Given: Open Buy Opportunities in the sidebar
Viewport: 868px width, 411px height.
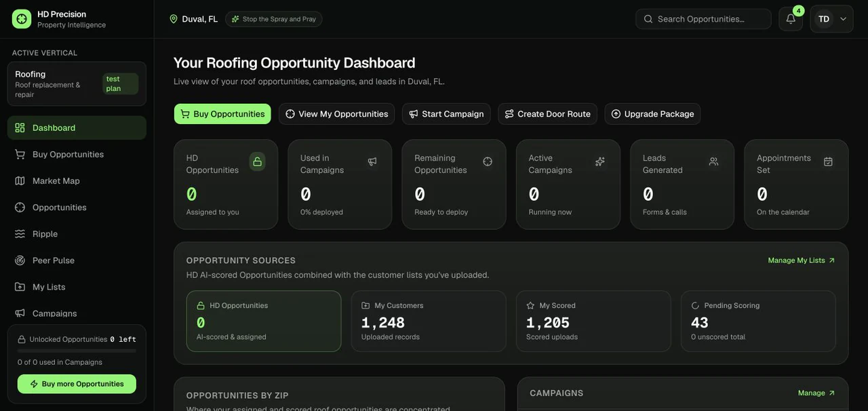Looking at the screenshot, I should point(77,154).
